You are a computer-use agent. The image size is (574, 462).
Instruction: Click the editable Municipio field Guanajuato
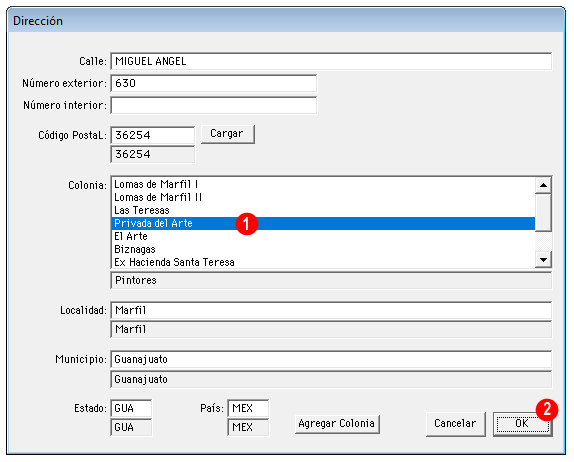pos(331,359)
